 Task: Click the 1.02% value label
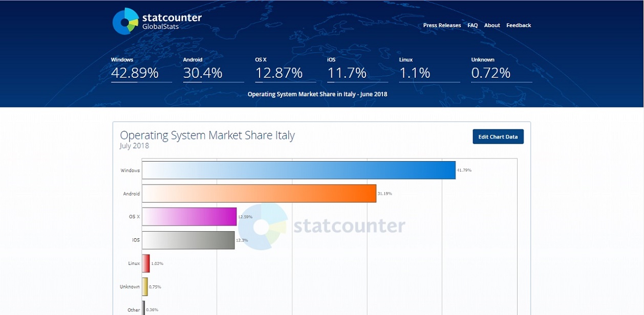pos(157,264)
